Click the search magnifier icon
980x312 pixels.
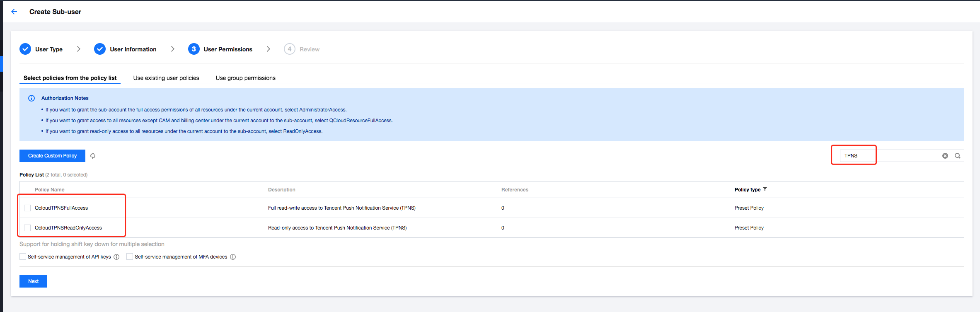click(x=958, y=156)
